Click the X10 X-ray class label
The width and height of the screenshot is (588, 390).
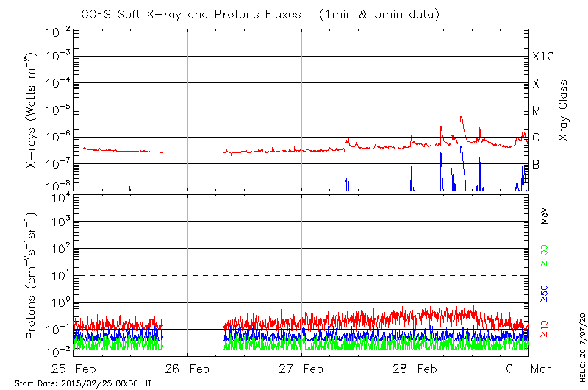pos(543,57)
